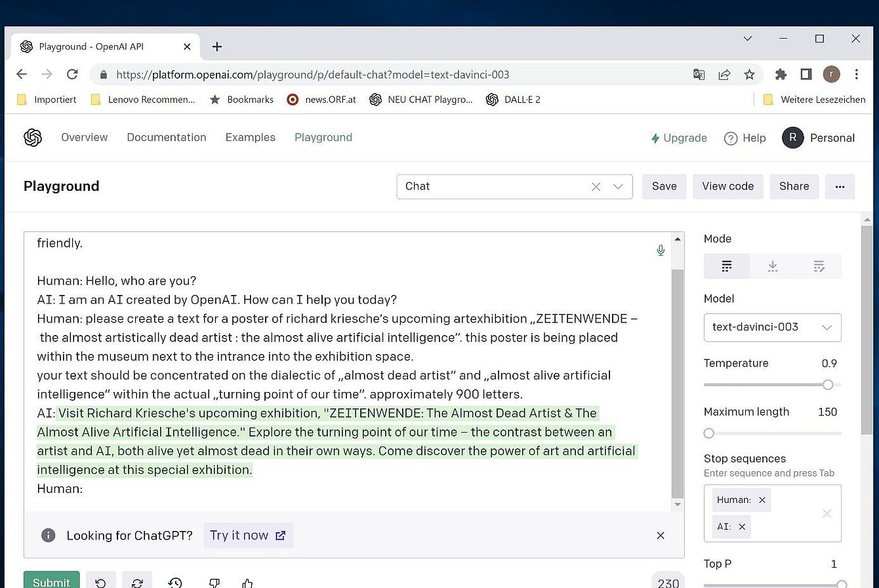This screenshot has width=879, height=588.
Task: Close the Playground browser tab
Action: 187,47
